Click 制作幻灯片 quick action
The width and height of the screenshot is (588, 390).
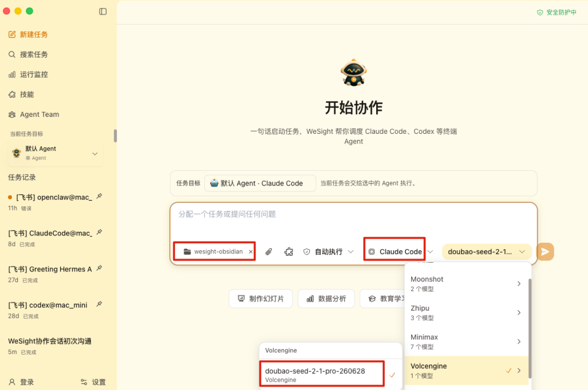(261, 299)
